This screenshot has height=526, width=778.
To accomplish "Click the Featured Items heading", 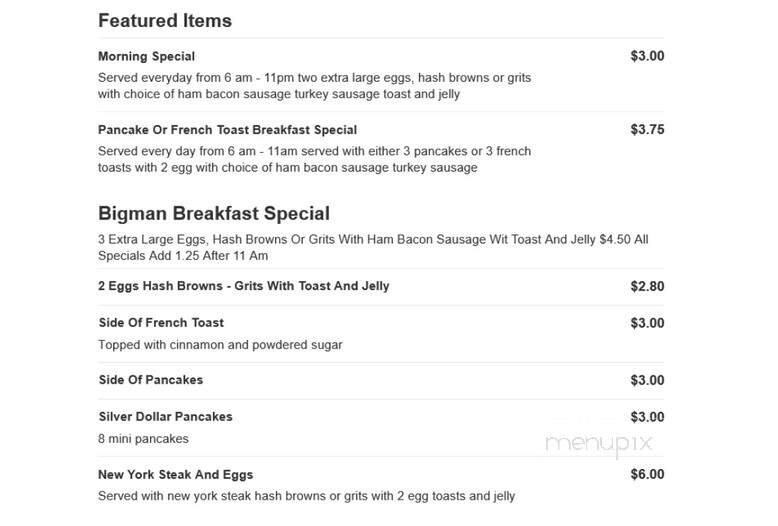I will pos(165,21).
